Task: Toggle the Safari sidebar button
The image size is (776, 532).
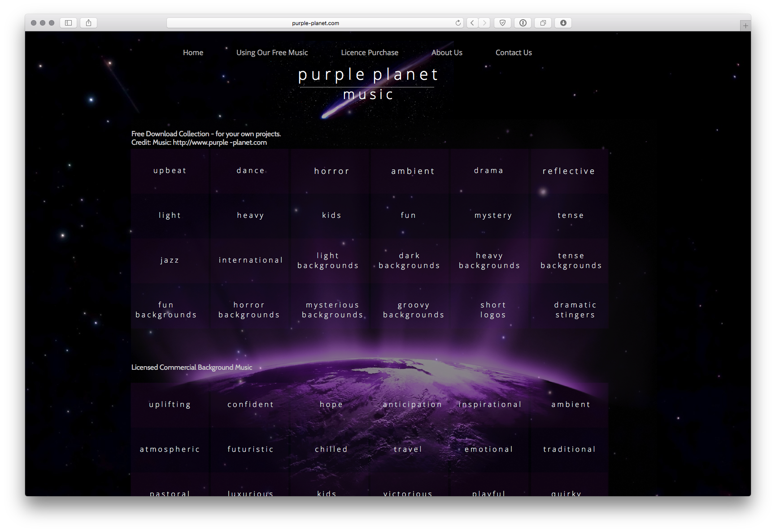Action: point(69,23)
